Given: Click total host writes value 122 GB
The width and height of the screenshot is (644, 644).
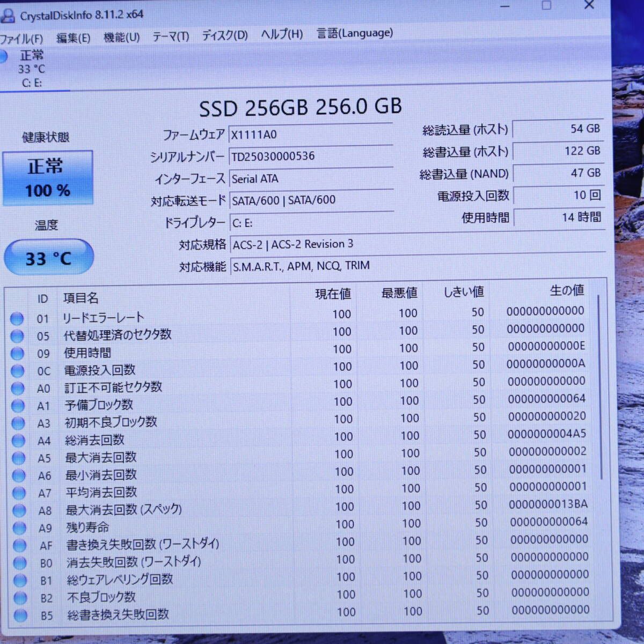Looking at the screenshot, I should pos(558,151).
